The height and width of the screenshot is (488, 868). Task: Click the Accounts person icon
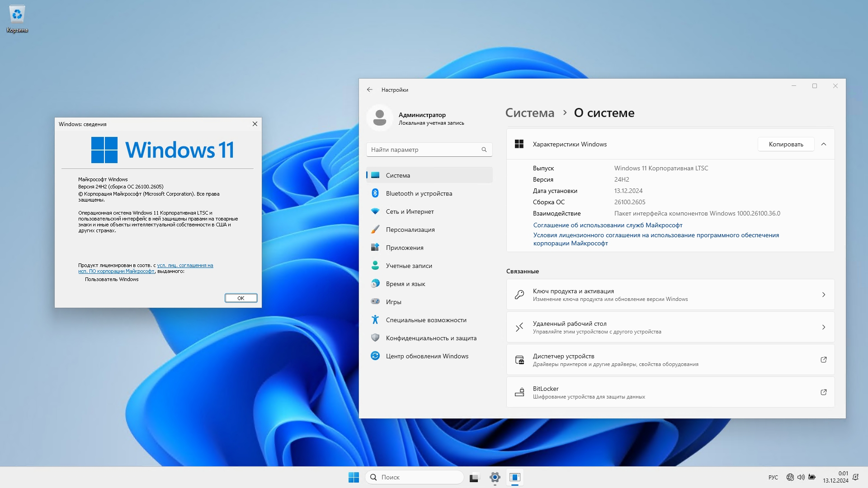375,266
